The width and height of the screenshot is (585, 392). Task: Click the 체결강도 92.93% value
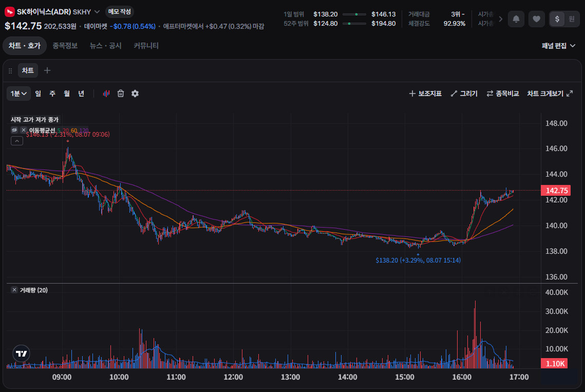pos(455,24)
